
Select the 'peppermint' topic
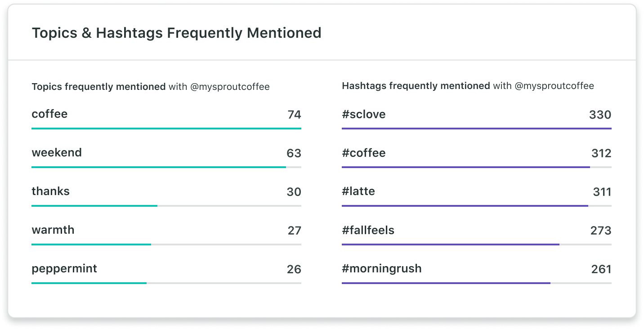[x=64, y=269]
